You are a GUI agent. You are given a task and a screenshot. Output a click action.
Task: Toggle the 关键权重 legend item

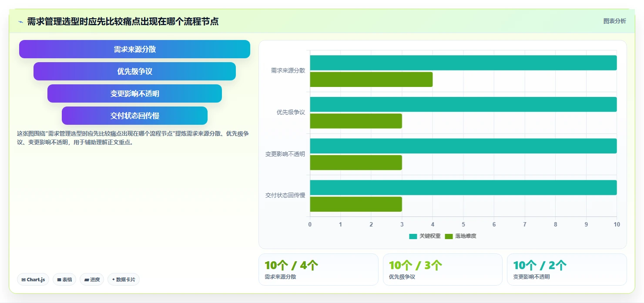click(425, 236)
